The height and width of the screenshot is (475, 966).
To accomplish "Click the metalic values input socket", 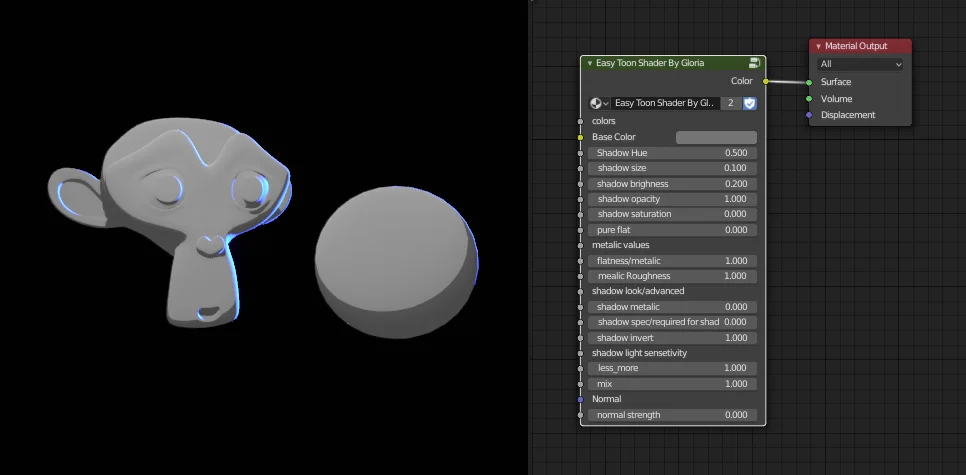I will click(x=580, y=245).
